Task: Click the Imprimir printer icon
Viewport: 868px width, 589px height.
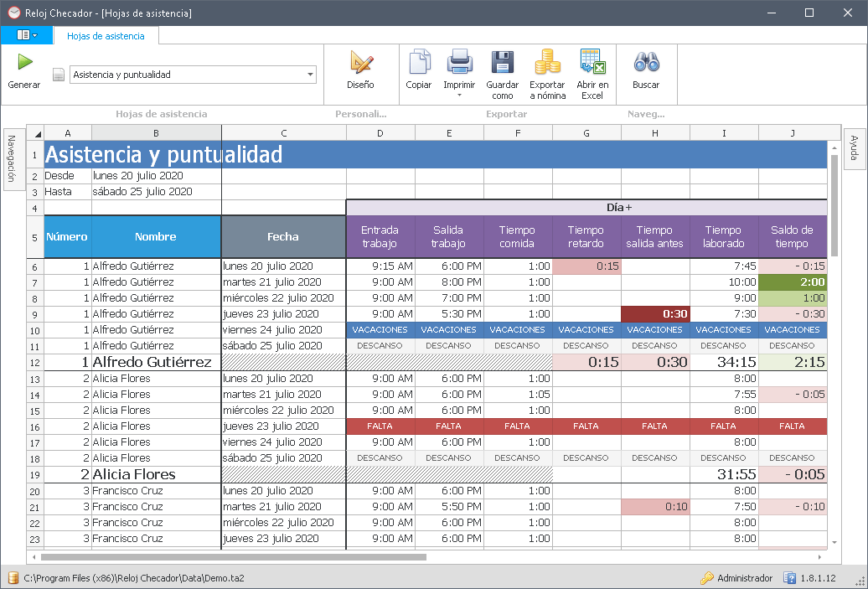Action: coord(459,63)
